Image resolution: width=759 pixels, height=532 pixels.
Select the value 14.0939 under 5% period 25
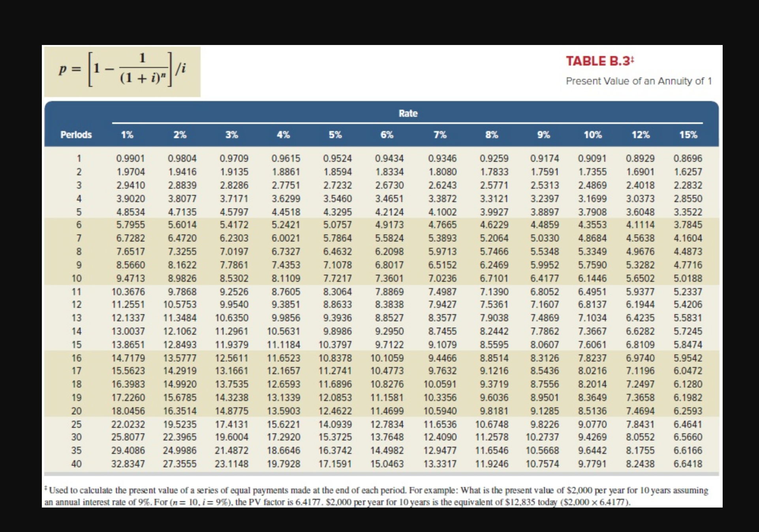pos(335,424)
